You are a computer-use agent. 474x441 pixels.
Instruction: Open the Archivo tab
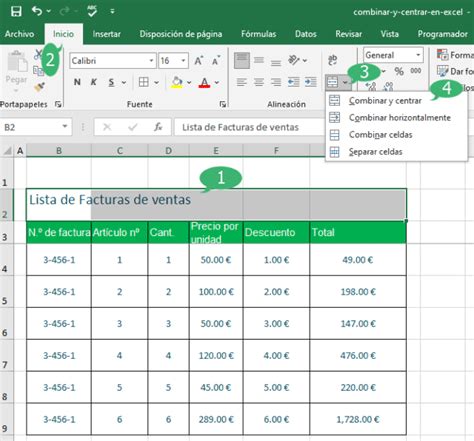(19, 34)
